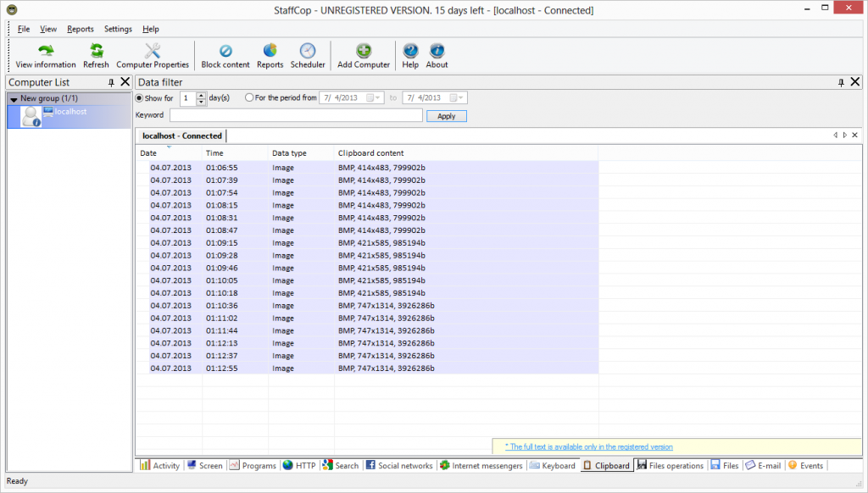Viewport: 868px width, 493px height.
Task: Close the localhost - Connected document tab
Action: (x=854, y=135)
